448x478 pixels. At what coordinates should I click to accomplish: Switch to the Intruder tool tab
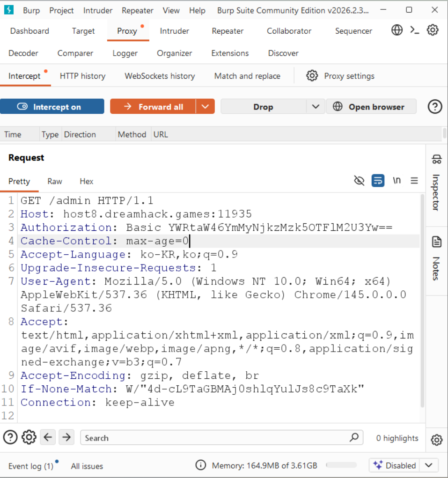click(174, 31)
